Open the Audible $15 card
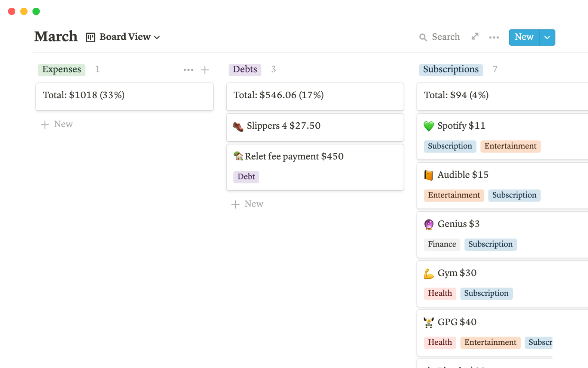 coord(463,175)
